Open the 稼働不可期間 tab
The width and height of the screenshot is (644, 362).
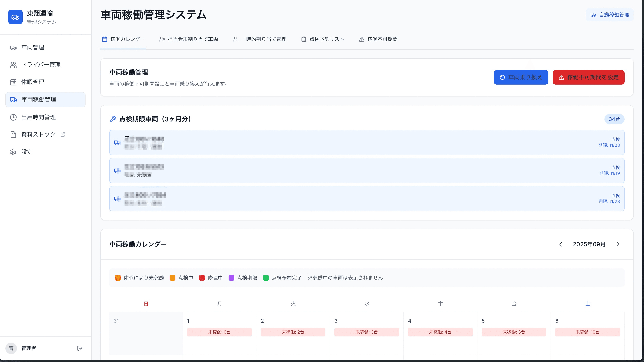point(378,39)
